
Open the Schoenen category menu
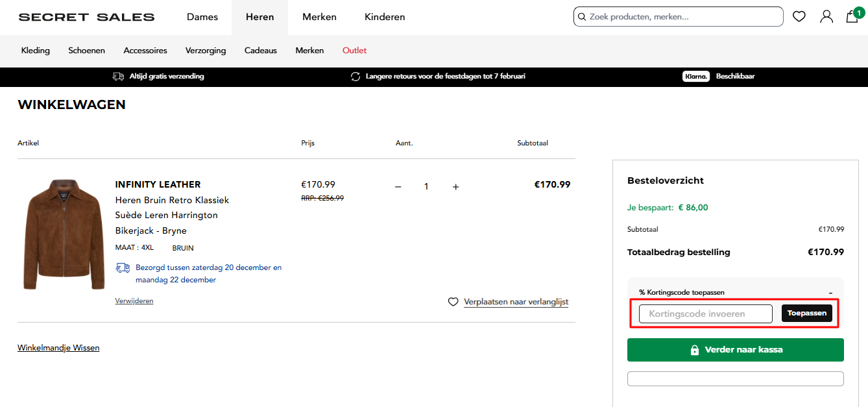pos(86,51)
